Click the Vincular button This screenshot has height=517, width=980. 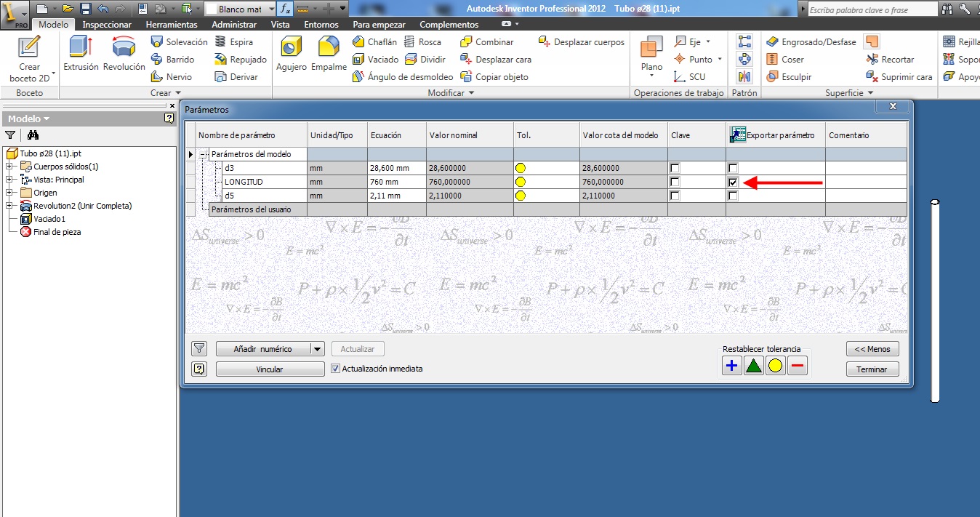coord(270,369)
